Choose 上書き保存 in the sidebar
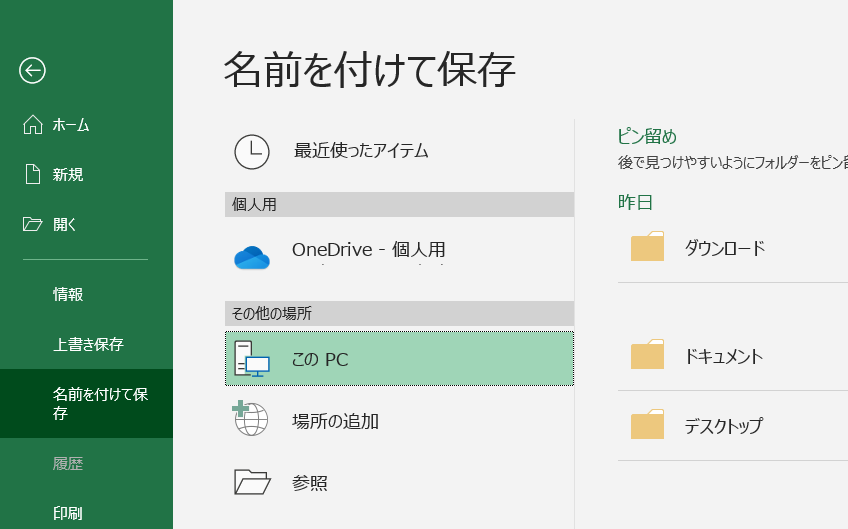The height and width of the screenshot is (529, 848). [x=88, y=344]
